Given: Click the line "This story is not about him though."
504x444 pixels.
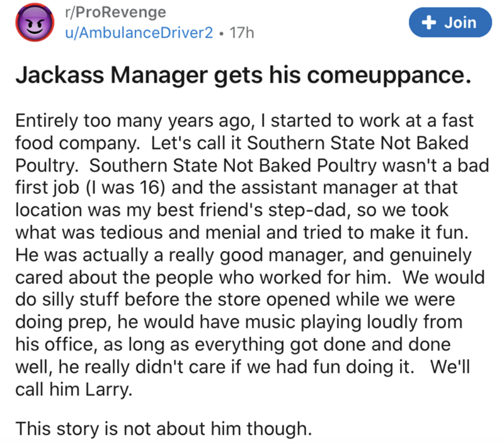Looking at the screenshot, I should [x=163, y=429].
